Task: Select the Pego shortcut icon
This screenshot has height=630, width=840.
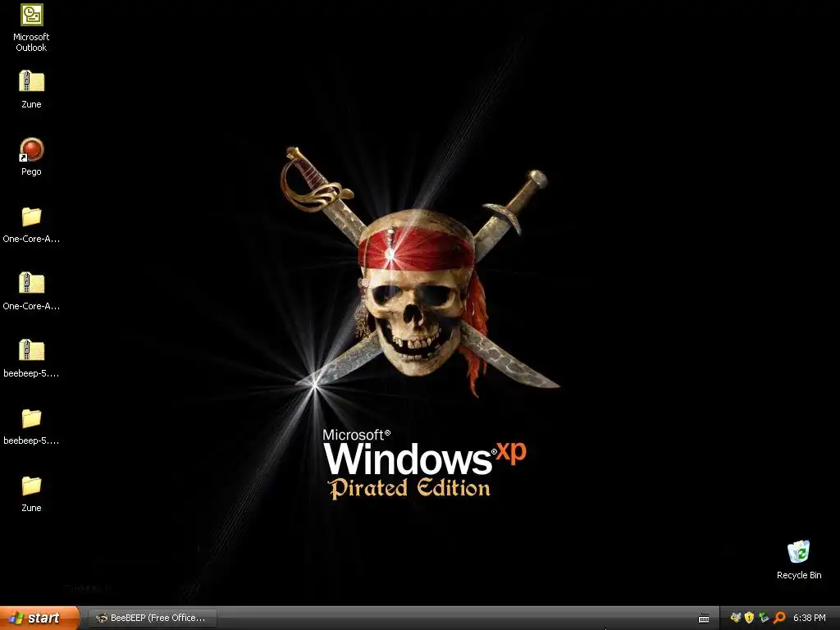Action: (31, 149)
